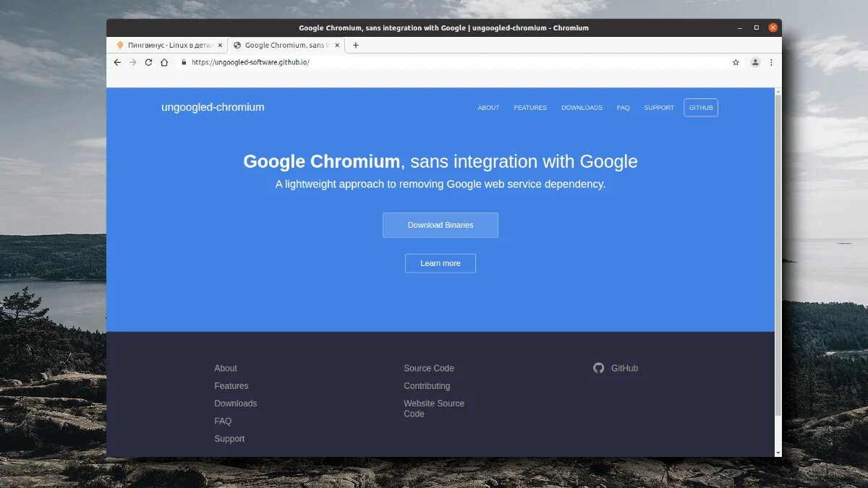Open the Downloads footer link
Image resolution: width=868 pixels, height=488 pixels.
pos(236,403)
